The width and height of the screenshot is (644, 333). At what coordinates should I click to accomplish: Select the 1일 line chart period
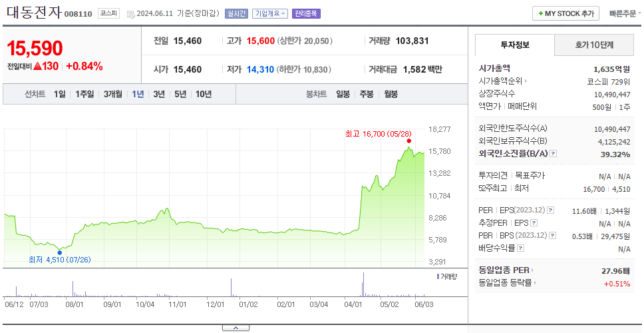(x=60, y=94)
